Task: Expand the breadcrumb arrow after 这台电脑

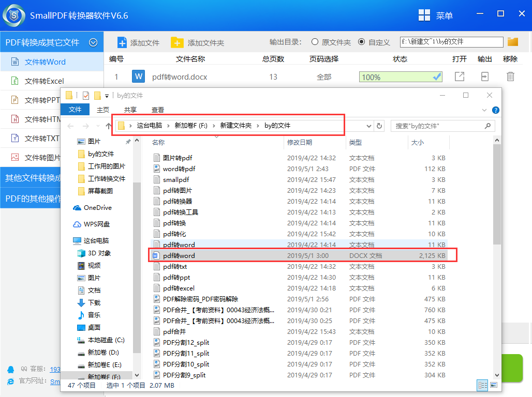Action: click(x=168, y=126)
